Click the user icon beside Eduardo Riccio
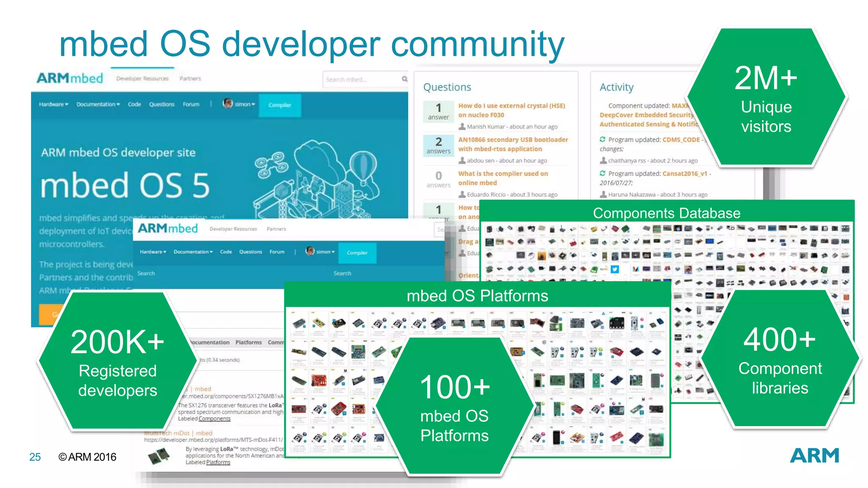This screenshot has width=868, height=488. coord(462,194)
